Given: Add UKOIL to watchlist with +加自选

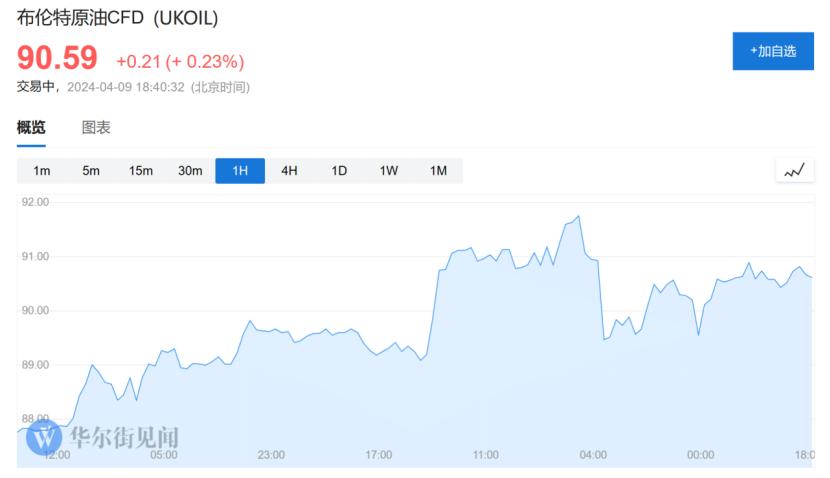Looking at the screenshot, I should click(x=773, y=51).
